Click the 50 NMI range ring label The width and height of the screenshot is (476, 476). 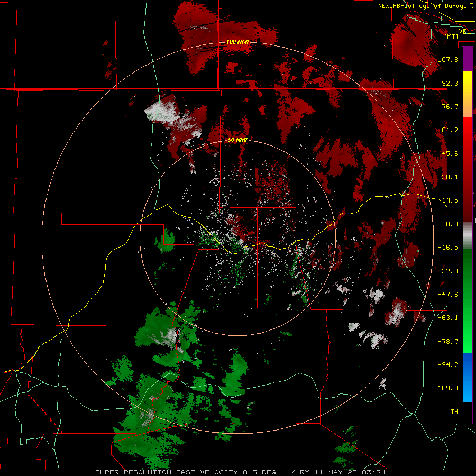point(237,140)
